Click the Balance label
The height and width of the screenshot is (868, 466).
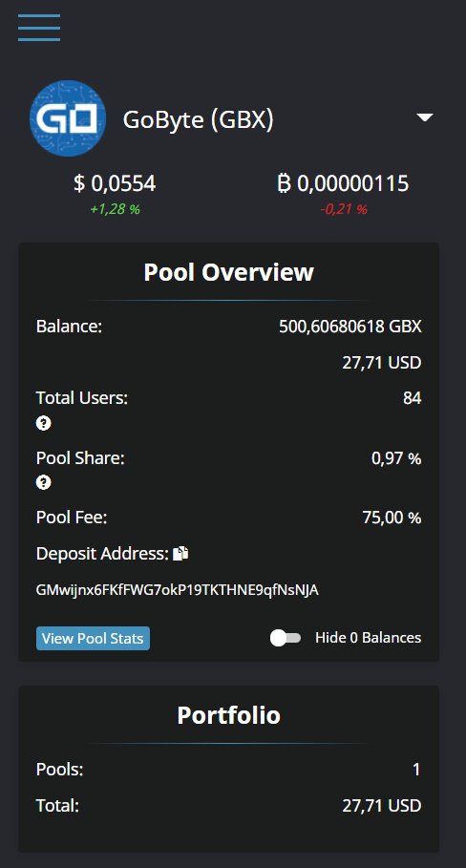(x=69, y=327)
